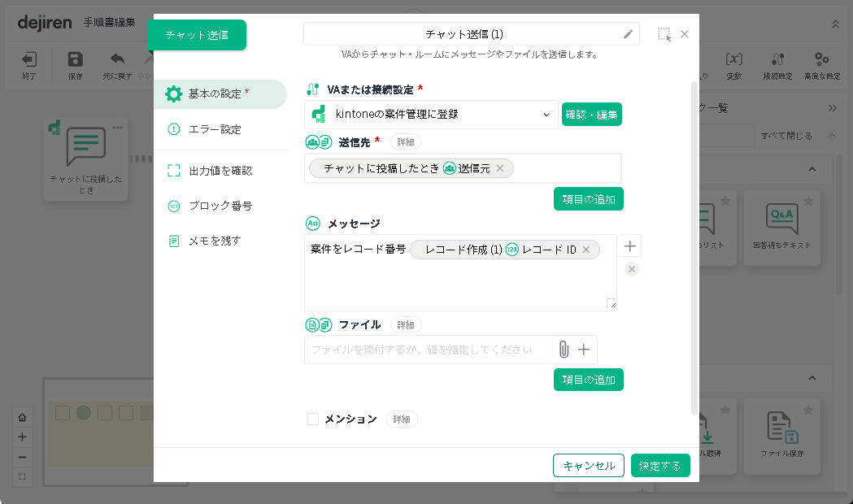Click the plus icon beside message box
The height and width of the screenshot is (504, 853).
point(631,246)
